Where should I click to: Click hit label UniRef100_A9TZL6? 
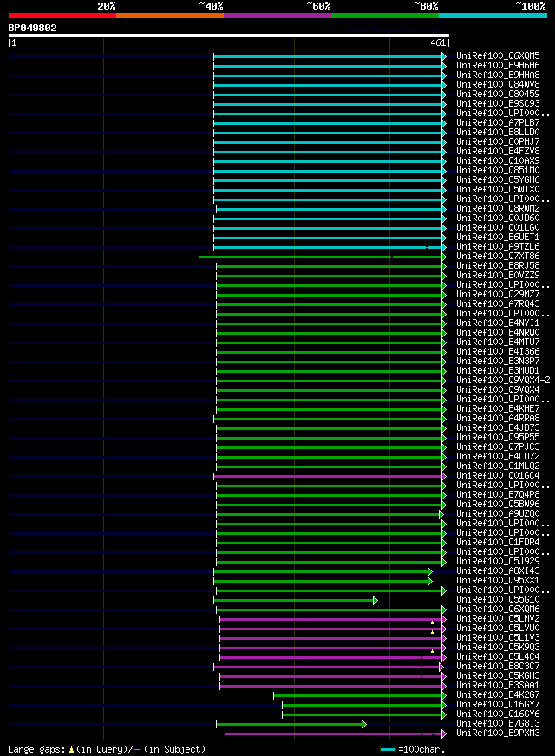pyautogui.click(x=498, y=247)
